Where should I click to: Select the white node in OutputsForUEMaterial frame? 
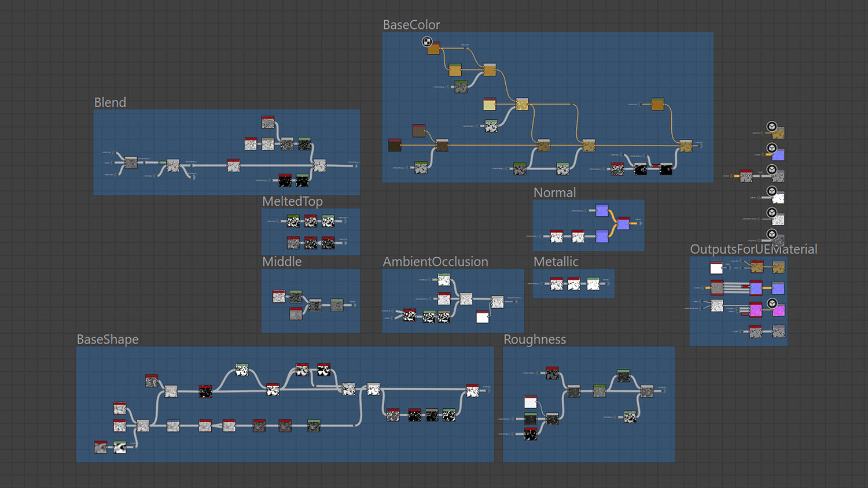(716, 268)
